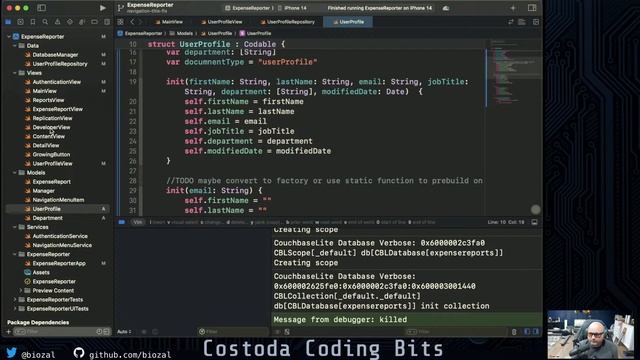Open the project navigator folder icon
Image resolution: width=640 pixels, height=360 pixels.
[8, 22]
